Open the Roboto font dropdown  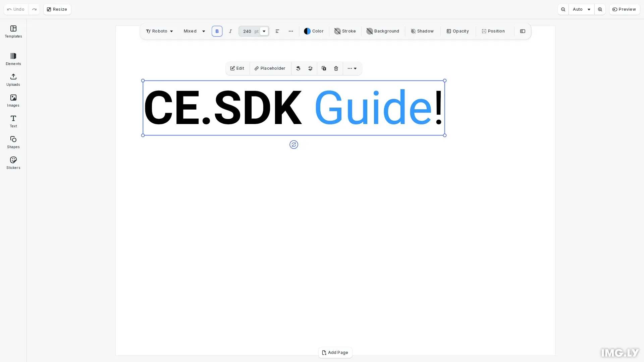coord(159,31)
